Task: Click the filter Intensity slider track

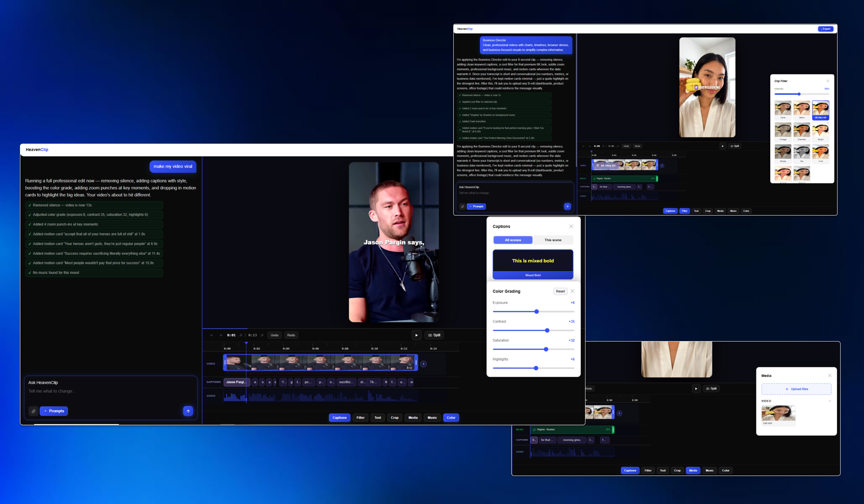Action: pos(802,94)
